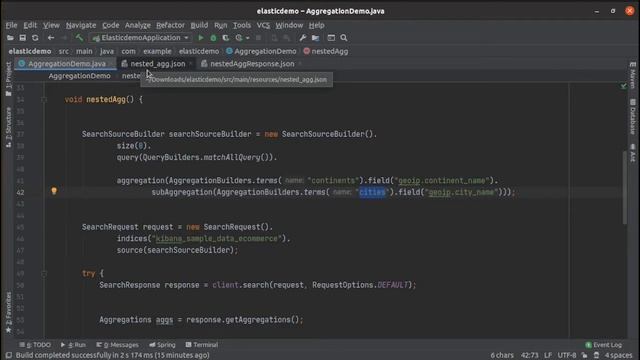Run the application with green play icon

(200, 38)
